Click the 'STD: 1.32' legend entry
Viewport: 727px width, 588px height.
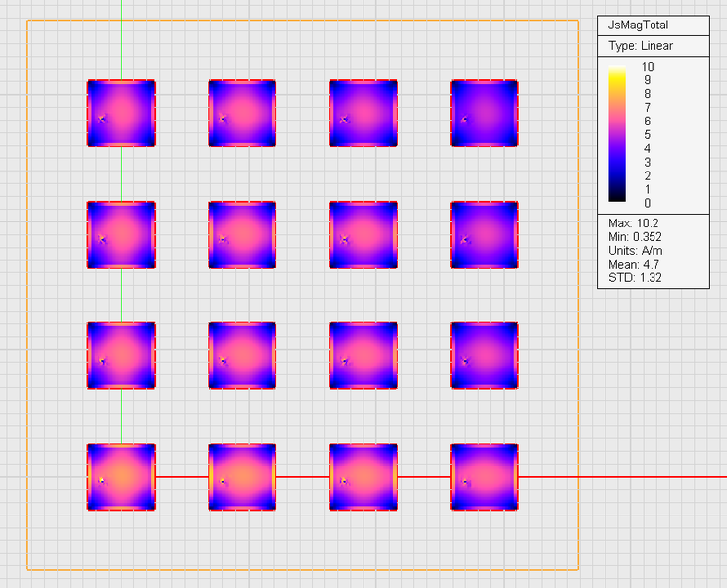(634, 278)
